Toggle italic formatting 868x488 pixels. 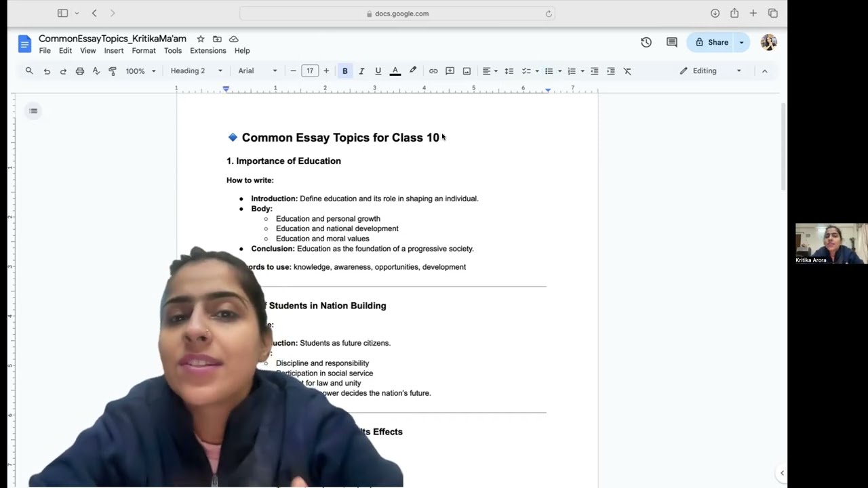click(x=361, y=70)
